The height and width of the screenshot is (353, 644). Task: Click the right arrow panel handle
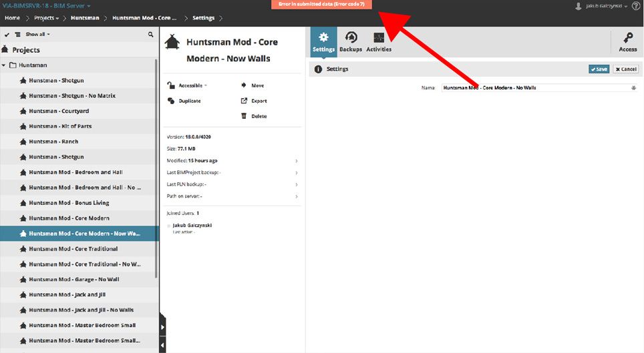point(162,327)
